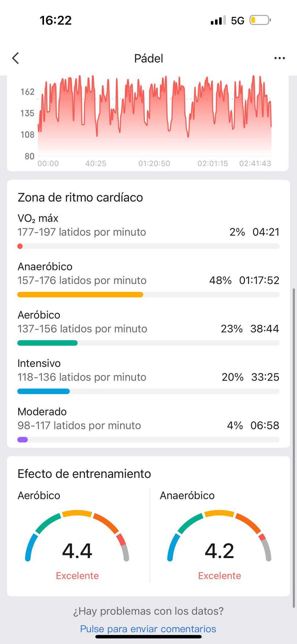Screen dimensions: 297x644
Task: Tap the Pádel page title
Action: (x=148, y=58)
